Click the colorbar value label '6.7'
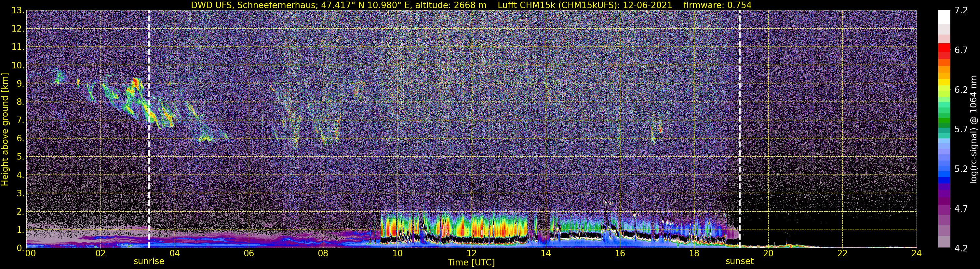The height and width of the screenshot is (269, 980). tap(961, 50)
